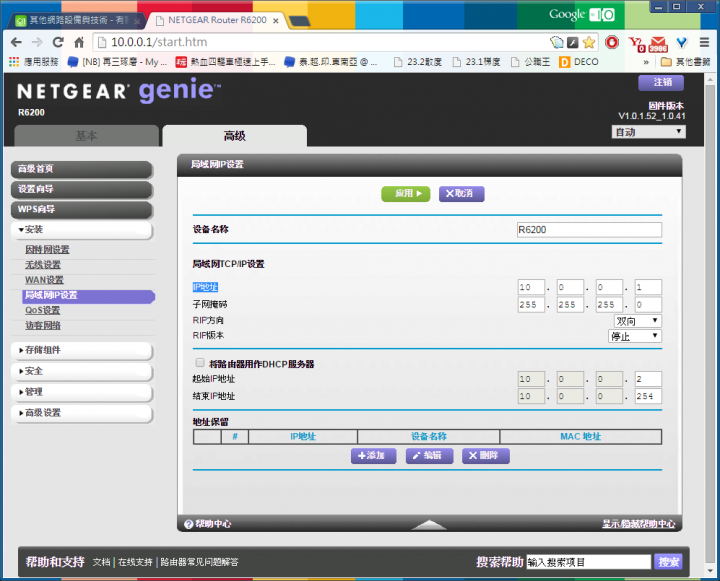This screenshot has width=720, height=581.
Task: Open the Apps shortcut in bookmarks bar
Action: (x=34, y=62)
